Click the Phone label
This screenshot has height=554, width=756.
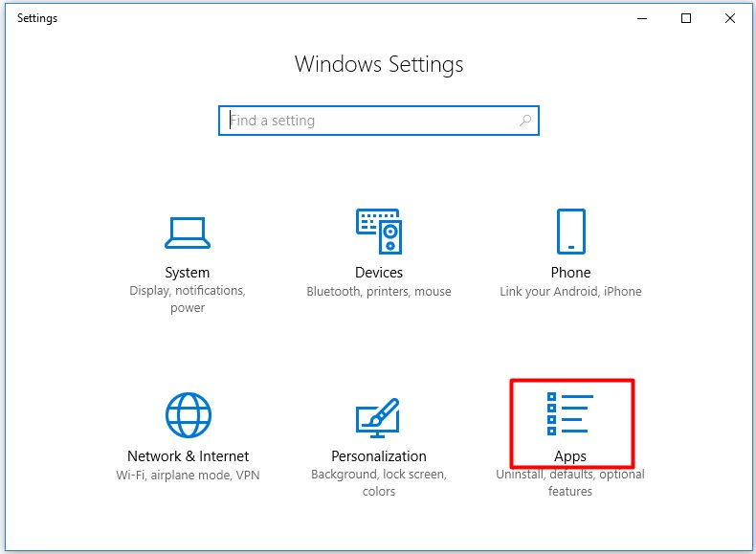pos(570,273)
